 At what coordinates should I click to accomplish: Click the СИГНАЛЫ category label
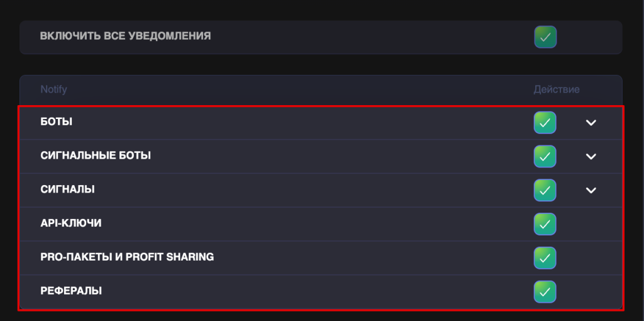pyautogui.click(x=67, y=189)
